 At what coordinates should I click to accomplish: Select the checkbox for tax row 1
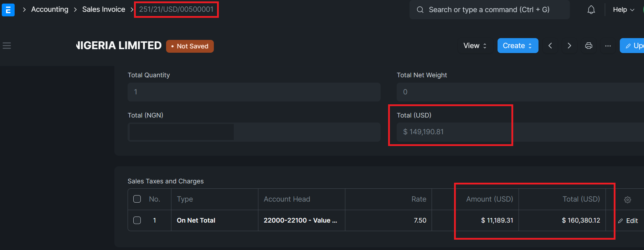click(137, 220)
